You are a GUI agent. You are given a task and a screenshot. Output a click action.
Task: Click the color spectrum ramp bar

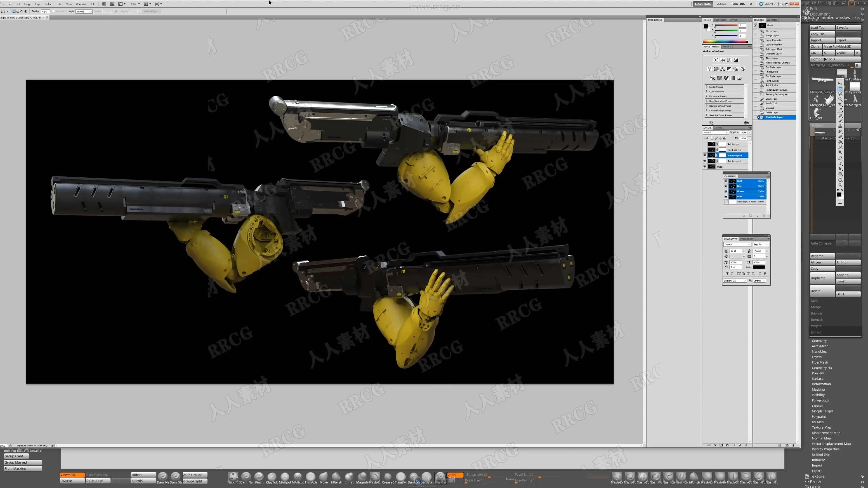point(725,42)
